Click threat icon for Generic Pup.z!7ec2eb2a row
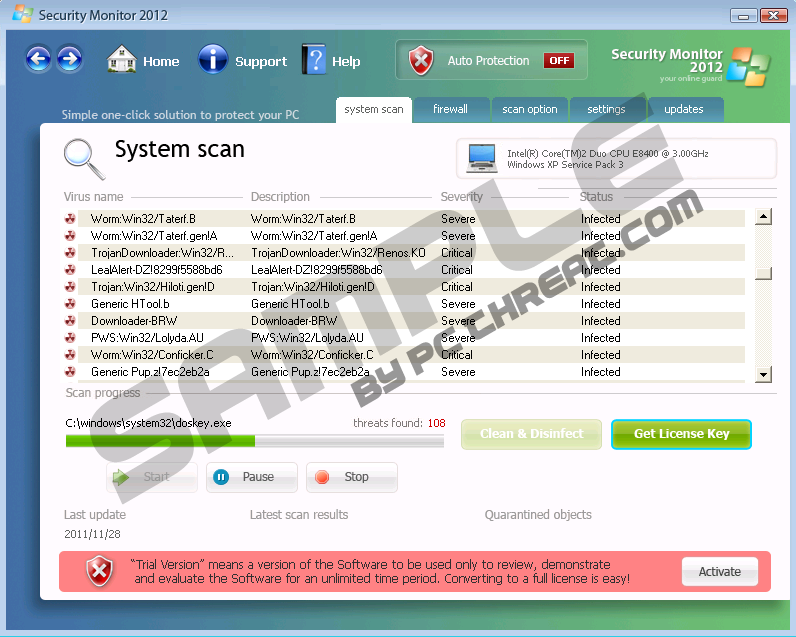Viewport: 796px width, 637px height. point(70,372)
